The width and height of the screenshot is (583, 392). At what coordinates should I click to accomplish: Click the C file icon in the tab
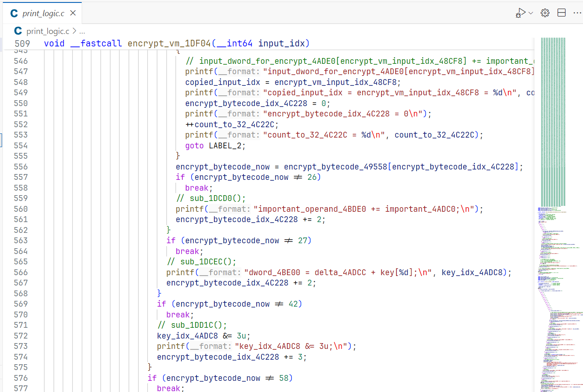pyautogui.click(x=14, y=14)
